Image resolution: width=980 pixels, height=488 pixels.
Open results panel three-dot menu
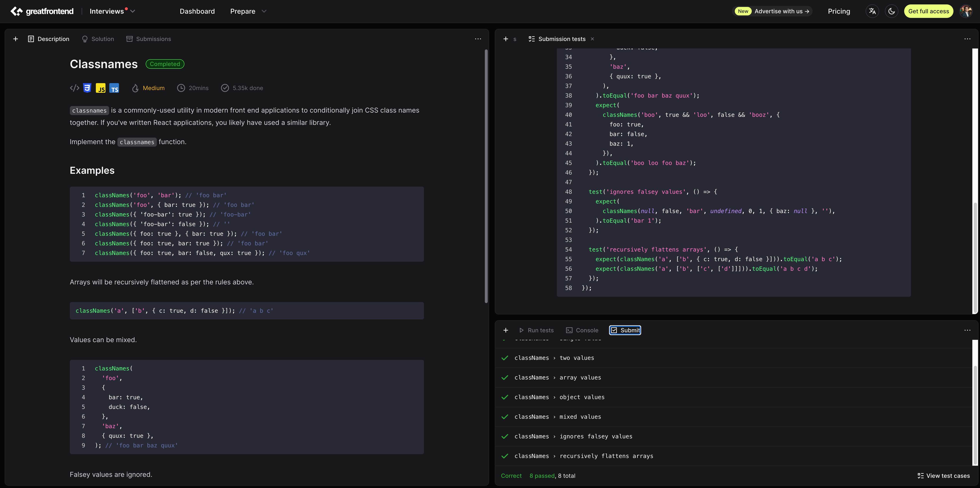967,330
